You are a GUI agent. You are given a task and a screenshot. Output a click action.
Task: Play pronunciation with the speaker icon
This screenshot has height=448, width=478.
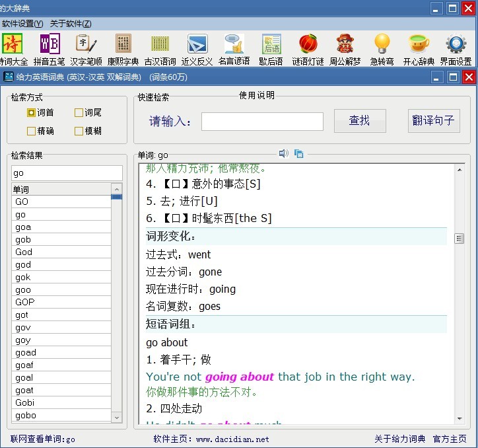(x=283, y=154)
